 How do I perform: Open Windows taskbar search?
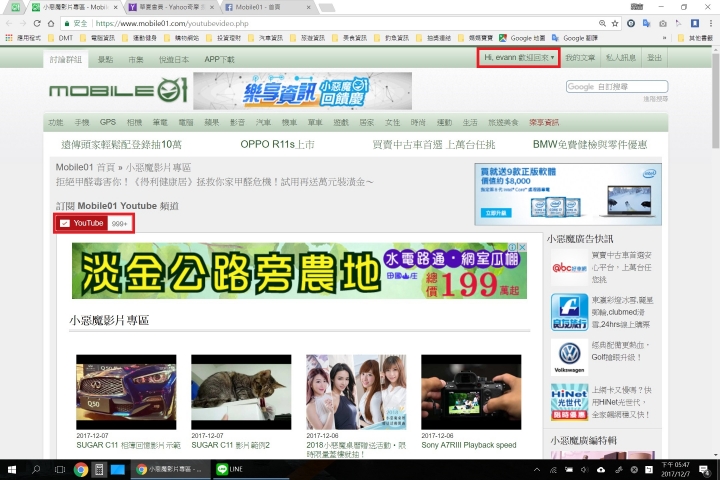(36, 469)
